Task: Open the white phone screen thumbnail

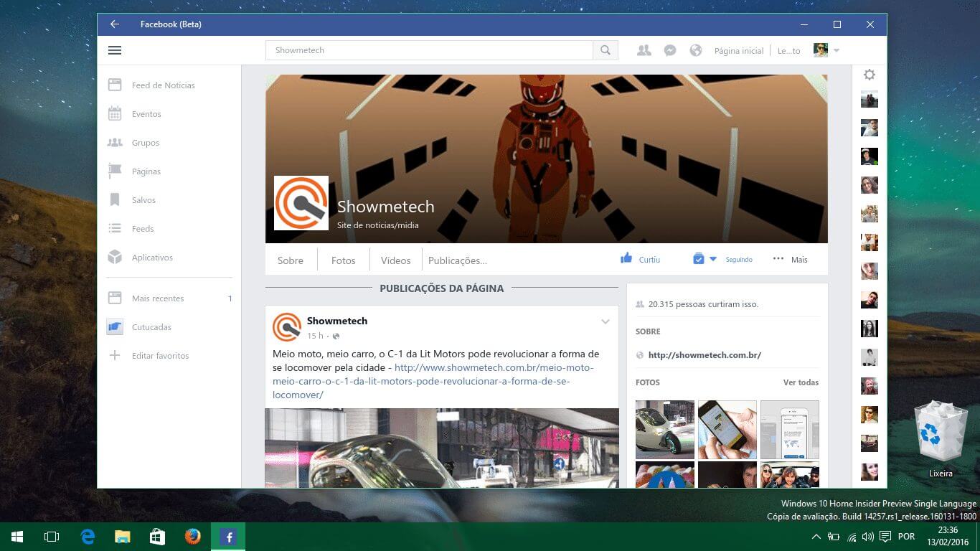Action: 790,430
